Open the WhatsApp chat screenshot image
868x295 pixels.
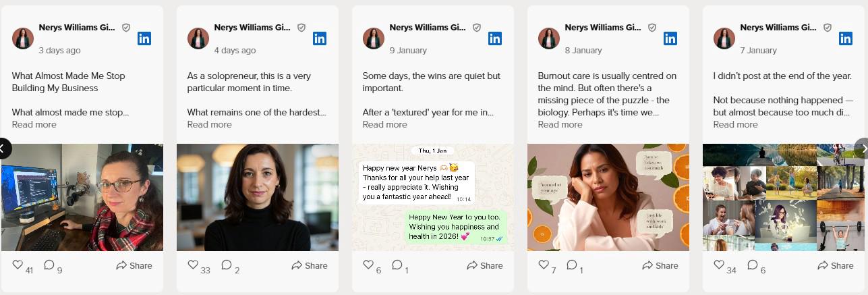click(x=433, y=197)
